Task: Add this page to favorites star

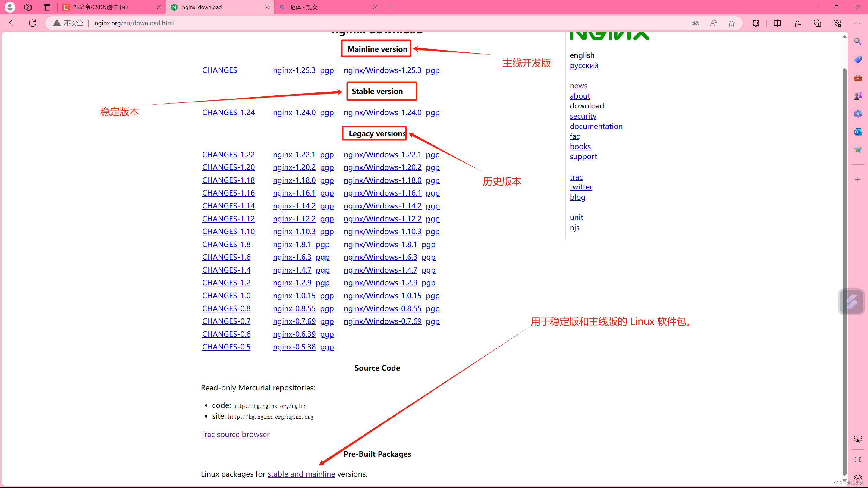Action: pyautogui.click(x=731, y=23)
